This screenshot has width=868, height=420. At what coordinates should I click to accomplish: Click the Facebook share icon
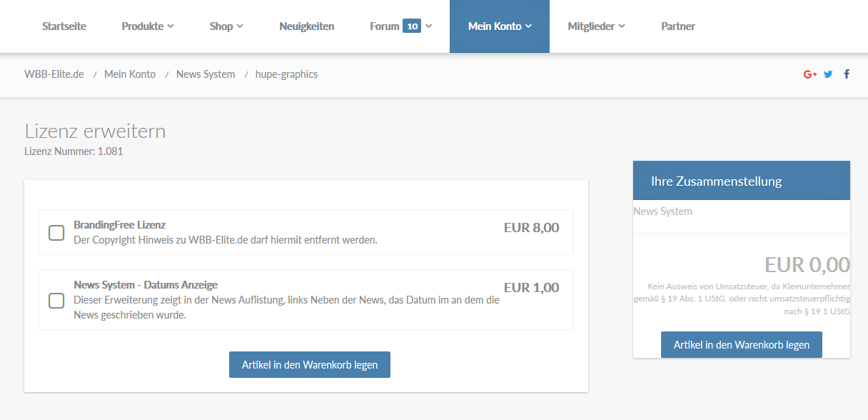coord(847,74)
